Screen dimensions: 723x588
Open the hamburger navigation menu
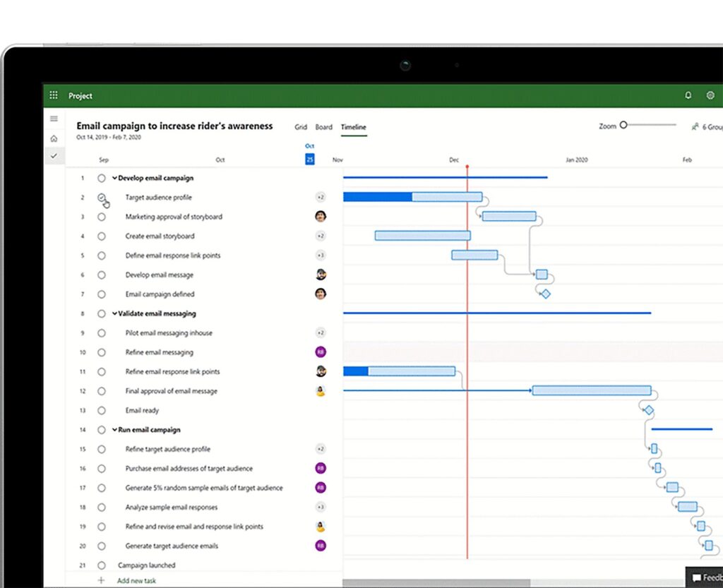(x=54, y=119)
